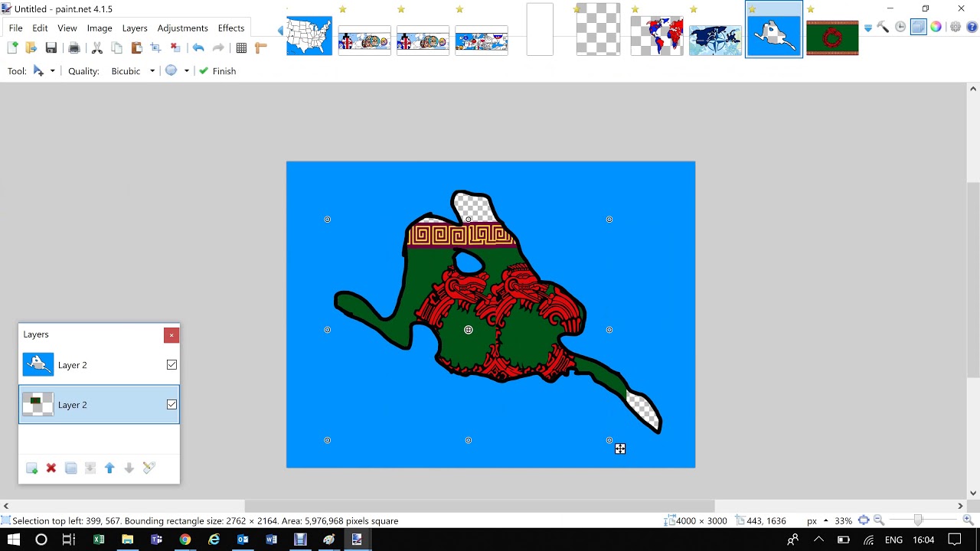This screenshot has height=551, width=980.
Task: Click the Paste clipboard icon
Action: pos(136,48)
